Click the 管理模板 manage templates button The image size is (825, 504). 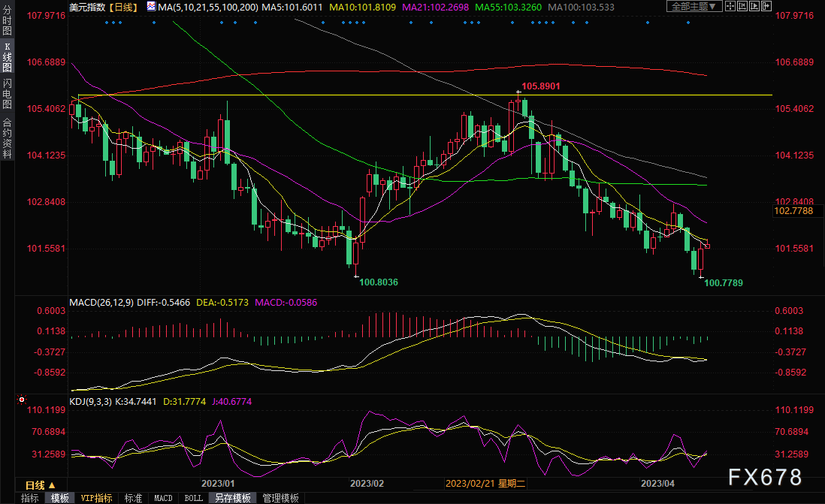[x=280, y=498]
